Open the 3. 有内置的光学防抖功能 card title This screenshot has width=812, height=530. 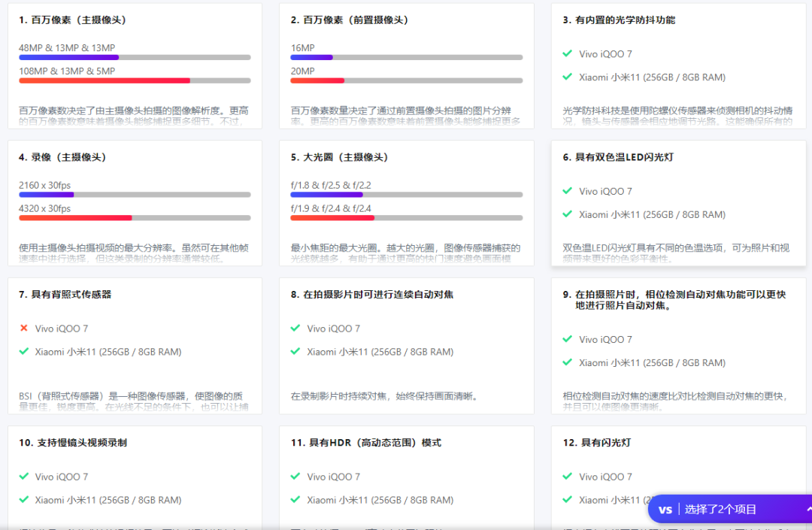[619, 20]
